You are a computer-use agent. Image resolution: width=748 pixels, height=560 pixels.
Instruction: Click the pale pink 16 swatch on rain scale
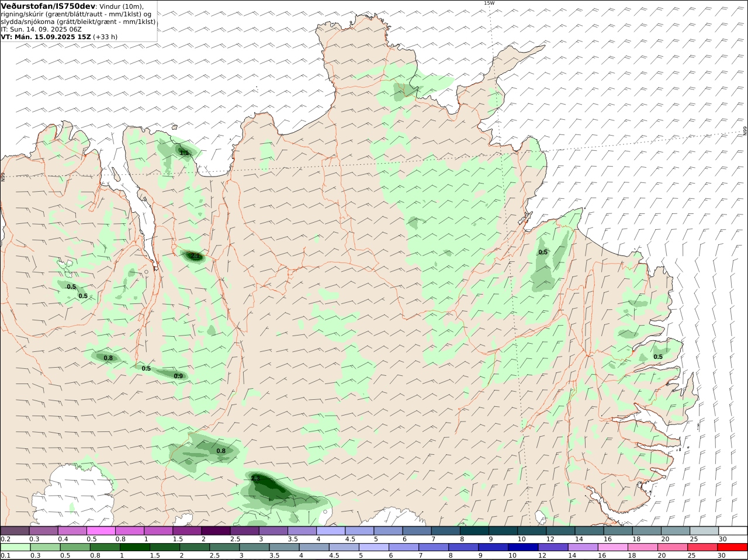click(x=612, y=548)
